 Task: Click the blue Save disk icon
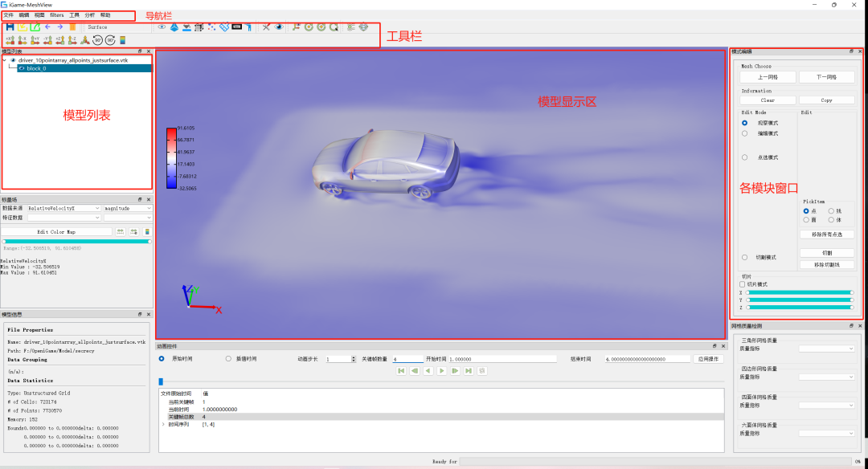[x=10, y=27]
